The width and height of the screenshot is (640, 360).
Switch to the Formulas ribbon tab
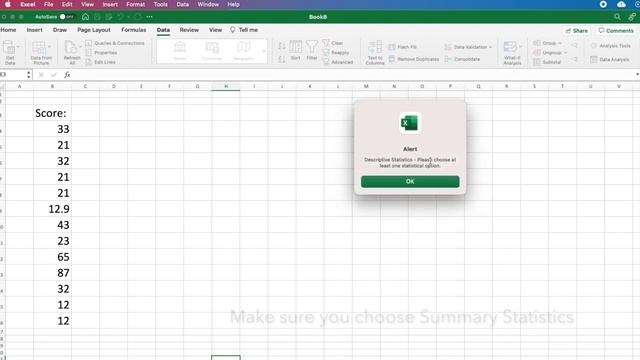133,30
